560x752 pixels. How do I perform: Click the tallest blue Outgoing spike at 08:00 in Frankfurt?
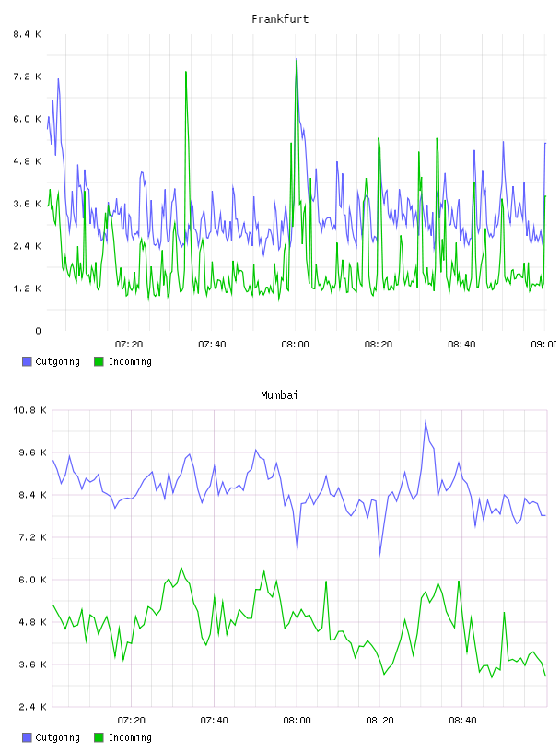pyautogui.click(x=297, y=60)
